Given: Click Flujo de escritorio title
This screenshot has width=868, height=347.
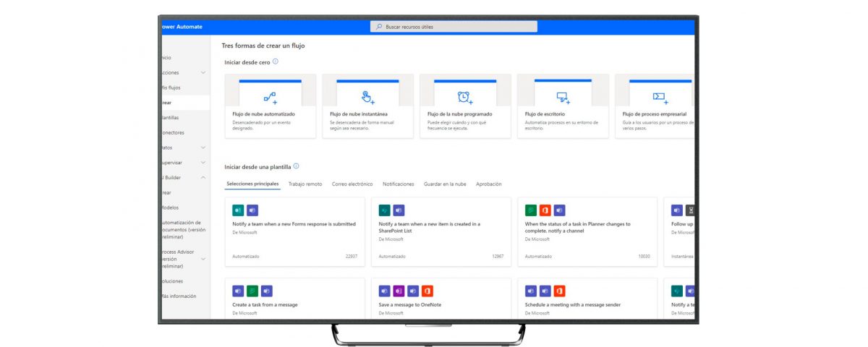Looking at the screenshot, I should [x=545, y=114].
